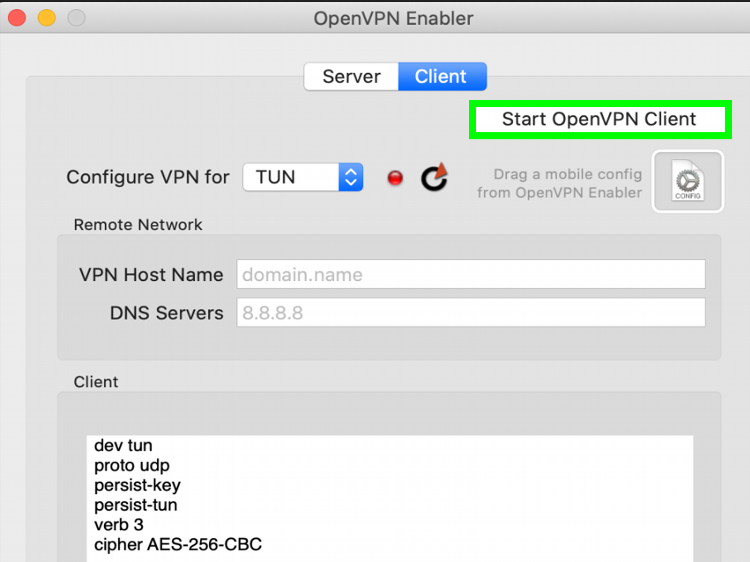The height and width of the screenshot is (562, 750).
Task: Click the 'Remote Network' section label
Action: pyautogui.click(x=138, y=225)
